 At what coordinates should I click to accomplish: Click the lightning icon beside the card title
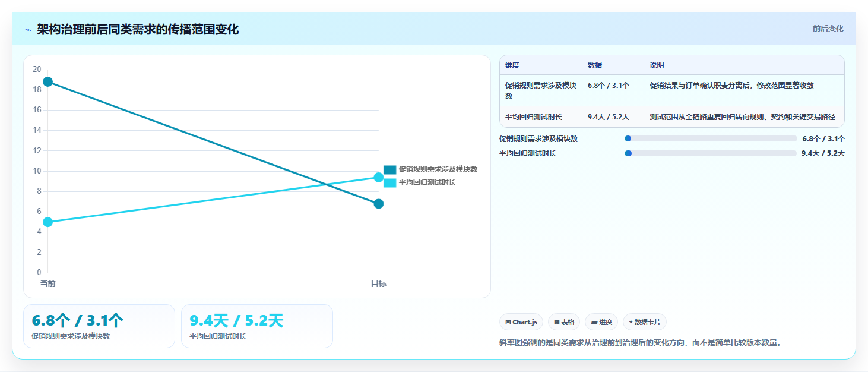[28, 30]
